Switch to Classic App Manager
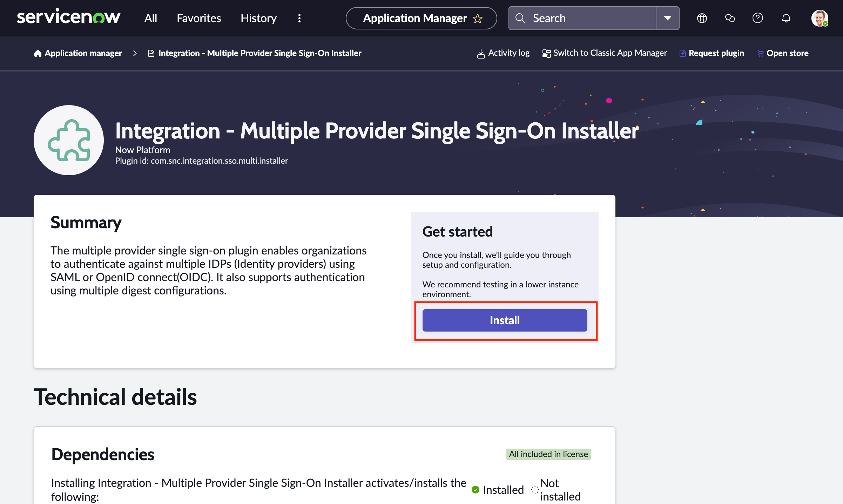 (x=610, y=53)
